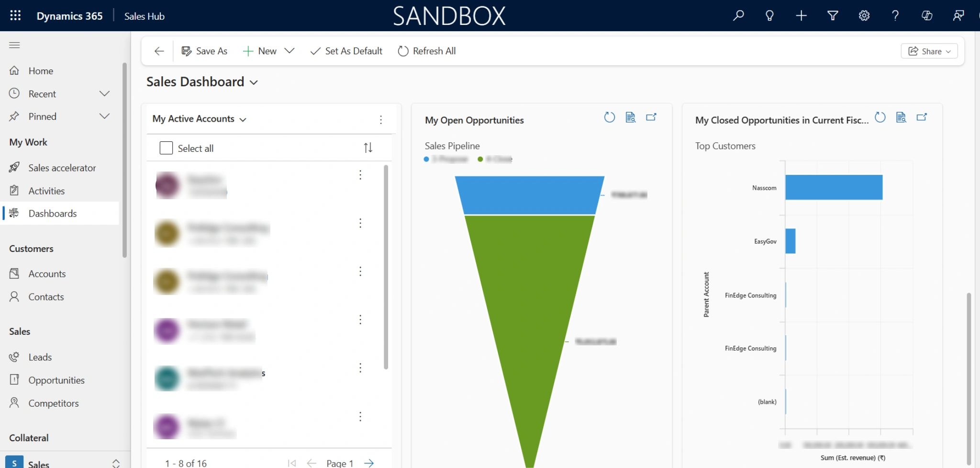
Task: Refresh the My Open Opportunities chart
Action: (609, 117)
